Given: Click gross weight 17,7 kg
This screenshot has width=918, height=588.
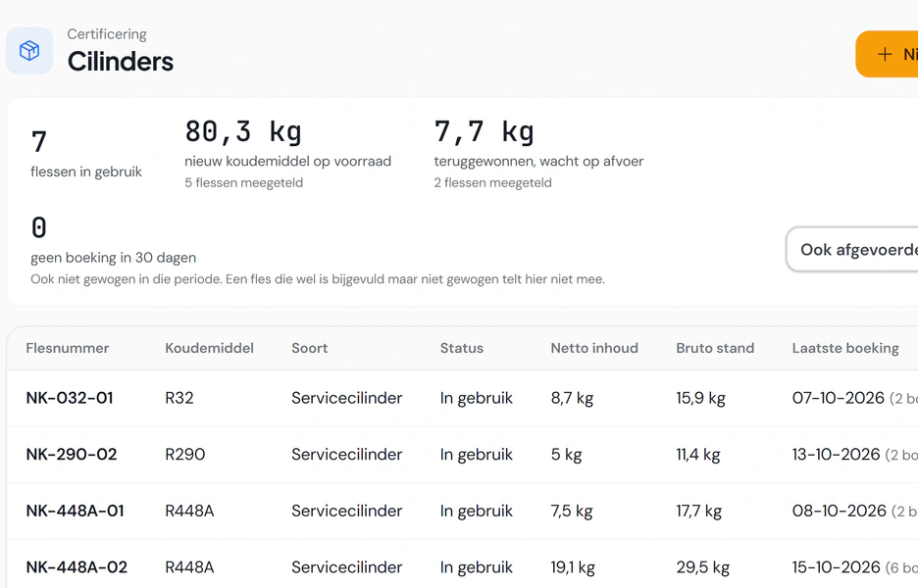Looking at the screenshot, I should click(x=699, y=512).
